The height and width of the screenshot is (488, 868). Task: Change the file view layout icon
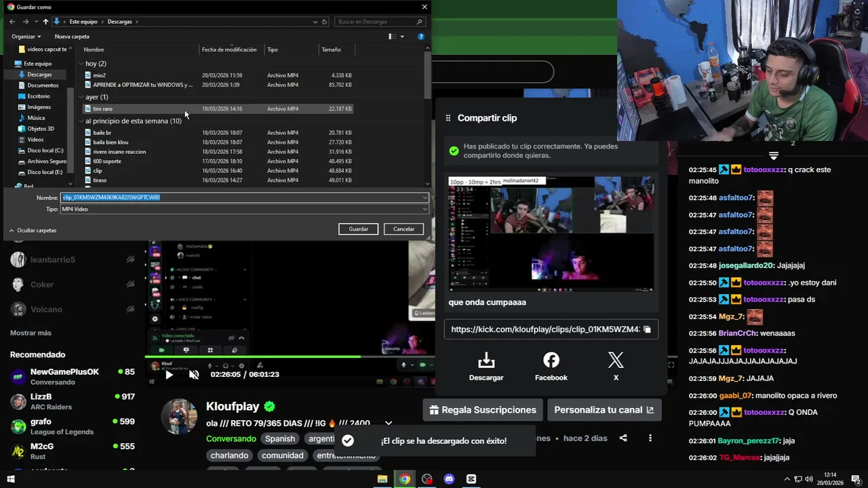tap(392, 37)
